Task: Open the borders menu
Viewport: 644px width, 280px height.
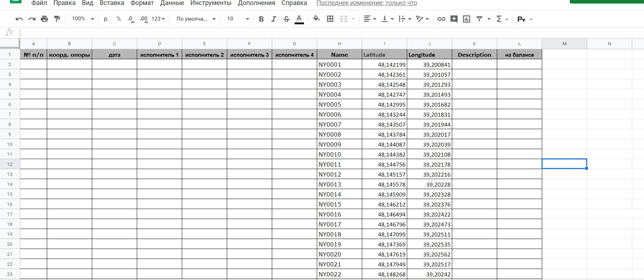Action: click(330, 19)
